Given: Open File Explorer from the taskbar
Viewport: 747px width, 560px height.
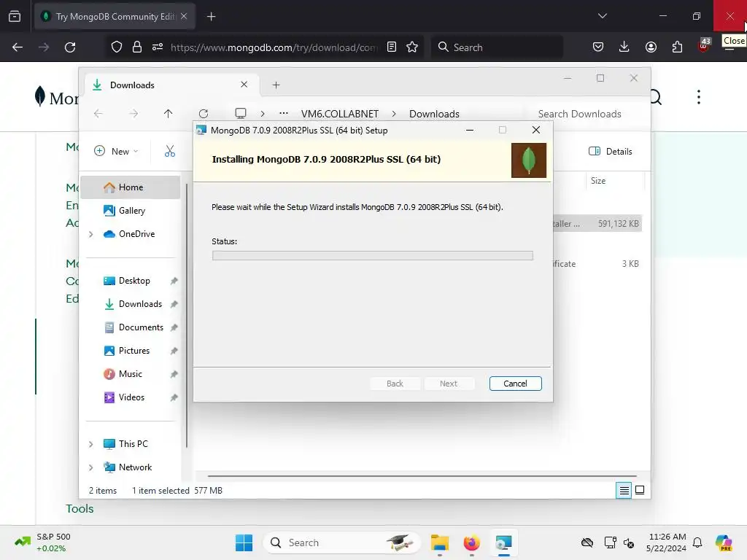Looking at the screenshot, I should pos(439,542).
